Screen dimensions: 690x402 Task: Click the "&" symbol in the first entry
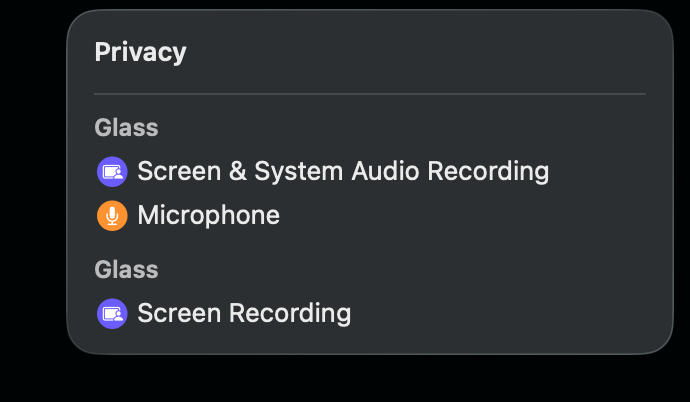click(237, 172)
